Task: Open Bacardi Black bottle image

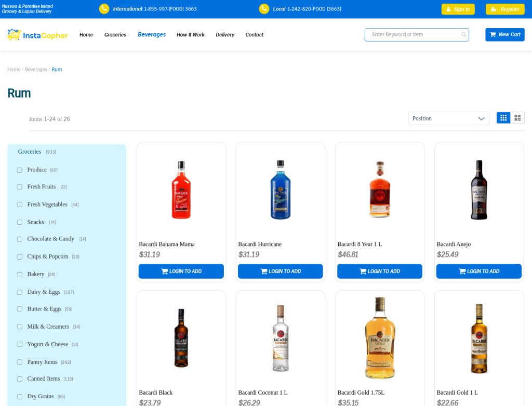Action: pyautogui.click(x=181, y=338)
